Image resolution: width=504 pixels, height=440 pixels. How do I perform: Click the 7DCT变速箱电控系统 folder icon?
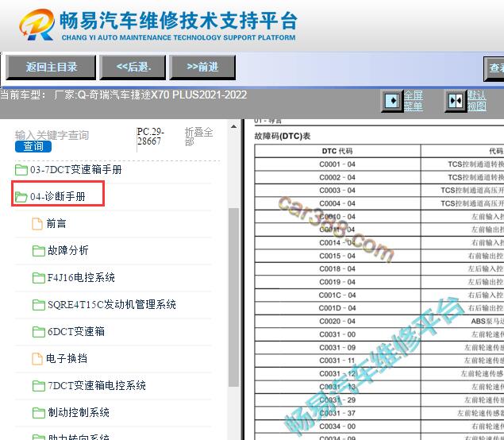(x=39, y=386)
